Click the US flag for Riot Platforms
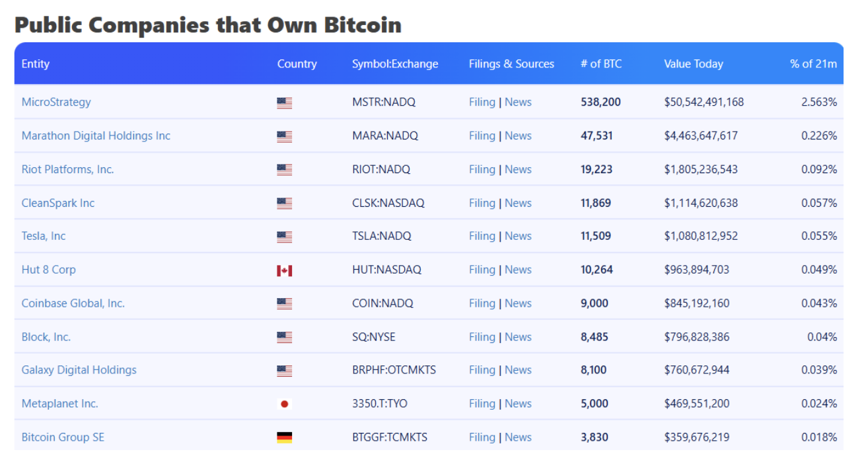868x456 pixels. coord(284,170)
